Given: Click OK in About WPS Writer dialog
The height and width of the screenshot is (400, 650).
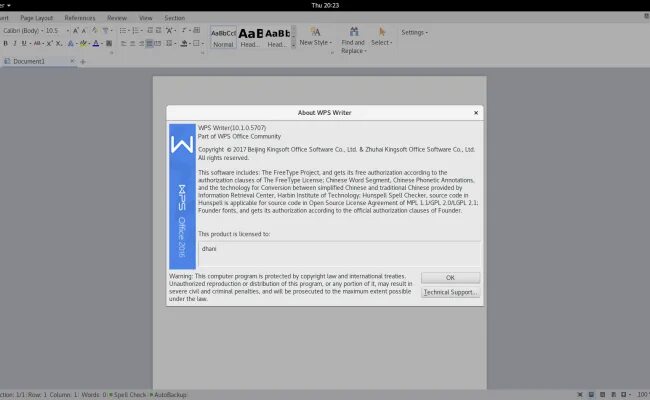Looking at the screenshot, I should (450, 278).
